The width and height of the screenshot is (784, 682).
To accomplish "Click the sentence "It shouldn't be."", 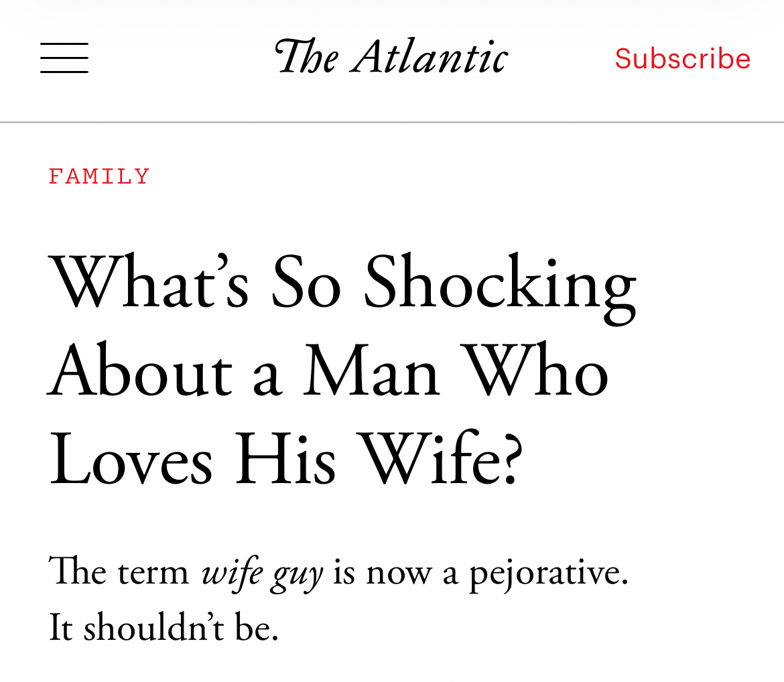I will pos(164,629).
